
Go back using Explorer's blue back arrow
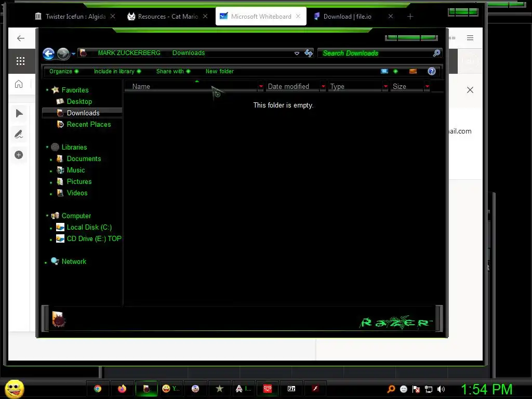coord(48,54)
